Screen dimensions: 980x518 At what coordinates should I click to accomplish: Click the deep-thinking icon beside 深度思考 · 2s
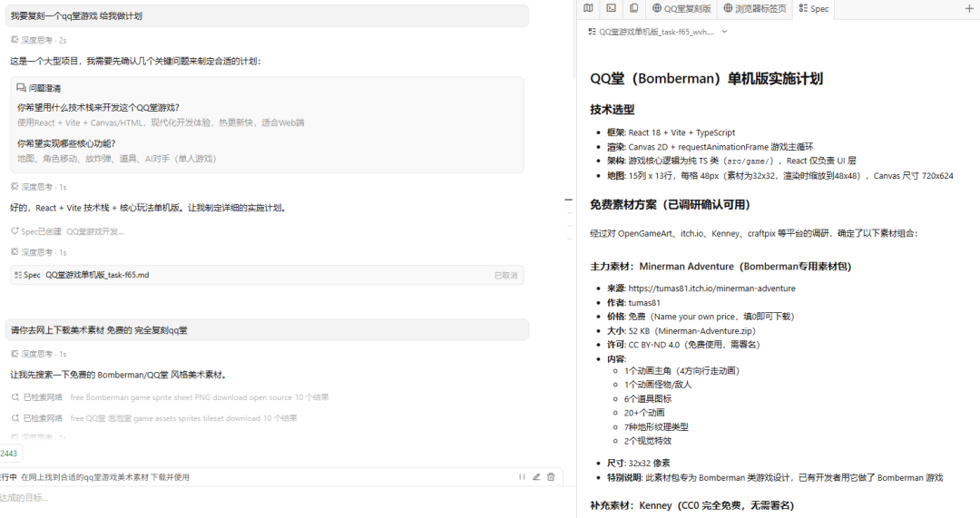15,40
